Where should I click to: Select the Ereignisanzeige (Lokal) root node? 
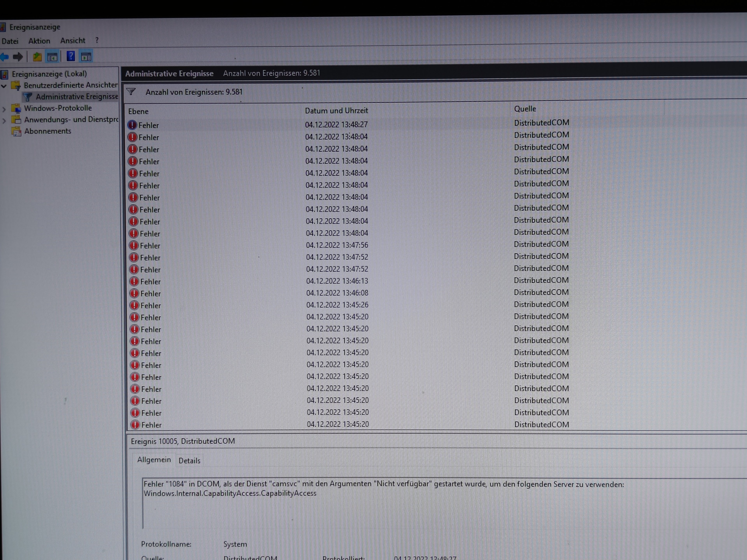click(49, 74)
